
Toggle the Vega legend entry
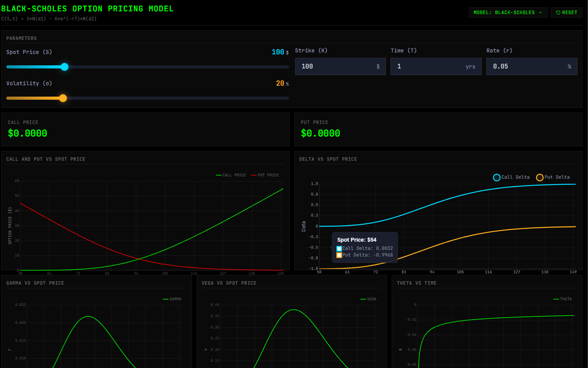(368, 299)
